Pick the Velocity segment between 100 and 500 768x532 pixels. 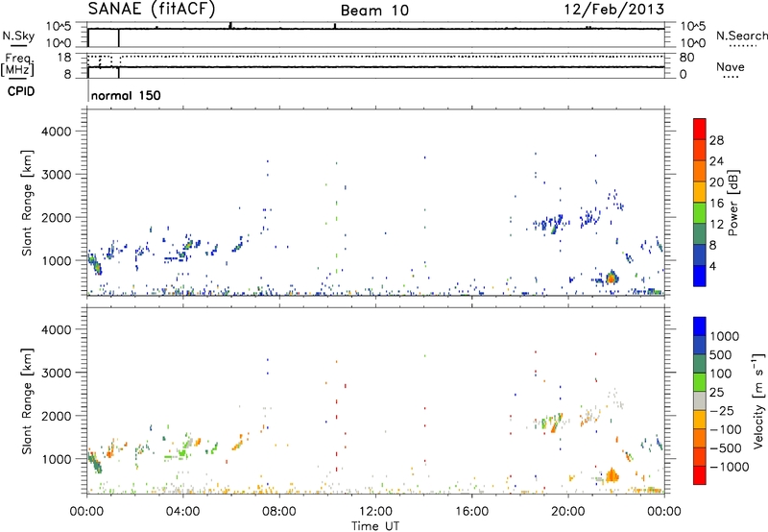point(700,364)
